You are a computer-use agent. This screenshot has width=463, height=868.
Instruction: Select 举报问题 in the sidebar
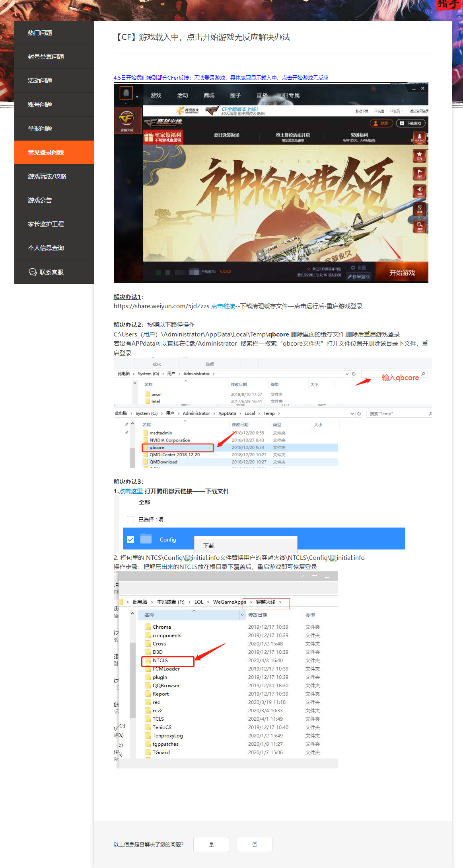(54, 129)
